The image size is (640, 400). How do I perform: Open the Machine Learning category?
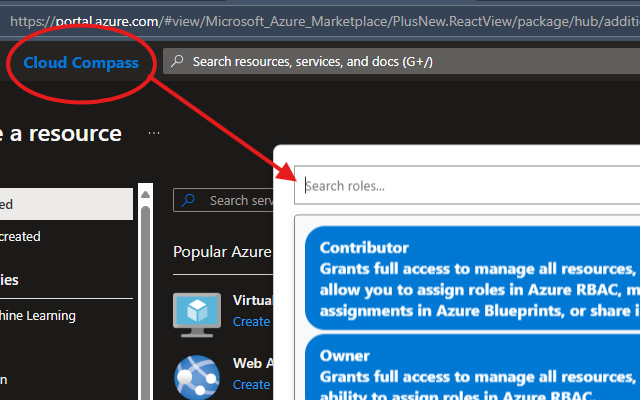[40, 315]
